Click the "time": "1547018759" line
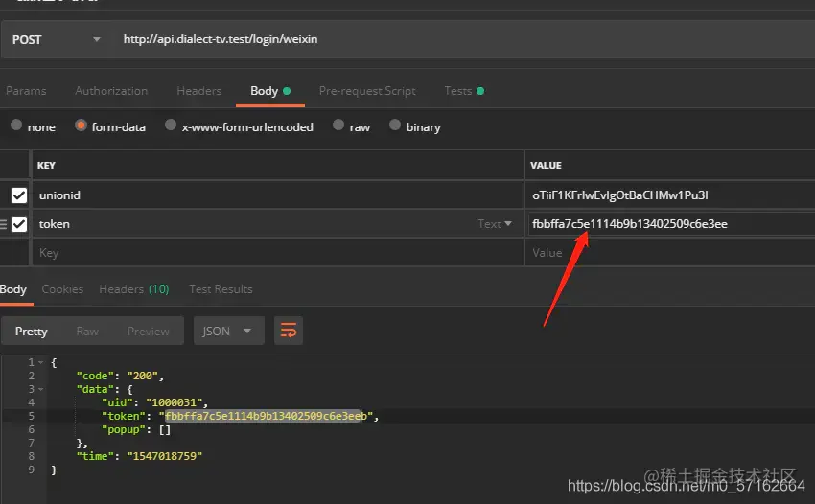This screenshot has height=504, width=815. coord(139,456)
